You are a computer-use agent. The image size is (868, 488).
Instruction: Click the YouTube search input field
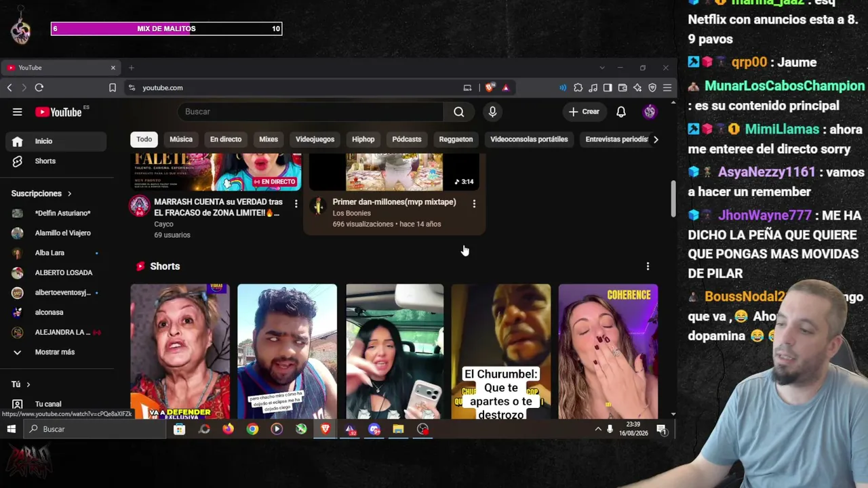(311, 112)
